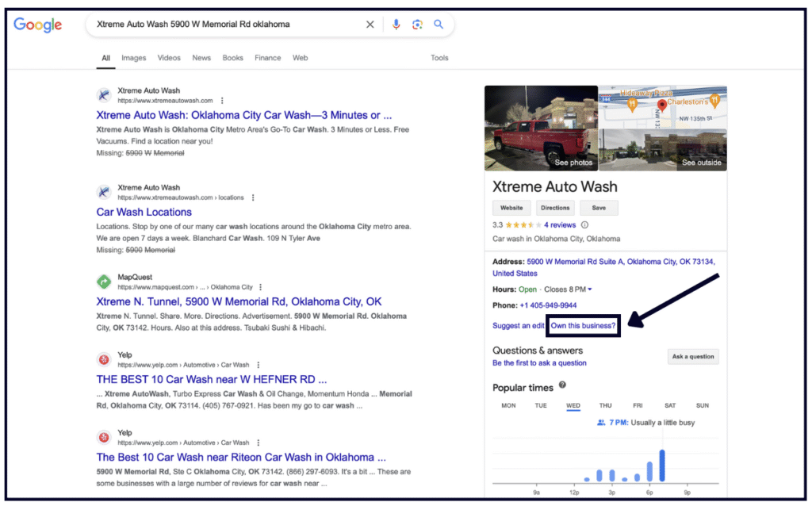Open Google Lens image search icon
This screenshot has height=506, width=812.
coord(417,25)
